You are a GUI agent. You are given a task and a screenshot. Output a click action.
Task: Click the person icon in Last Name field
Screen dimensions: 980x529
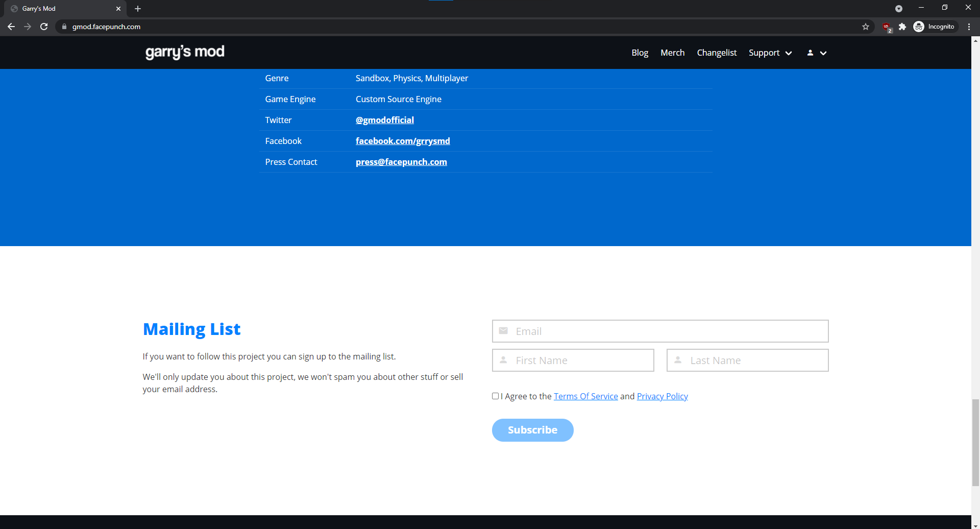(678, 360)
